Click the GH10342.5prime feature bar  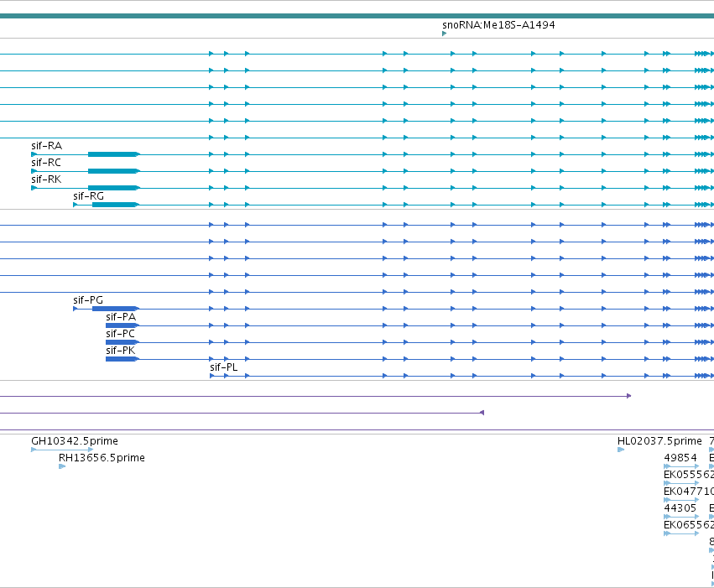[x=62, y=450]
